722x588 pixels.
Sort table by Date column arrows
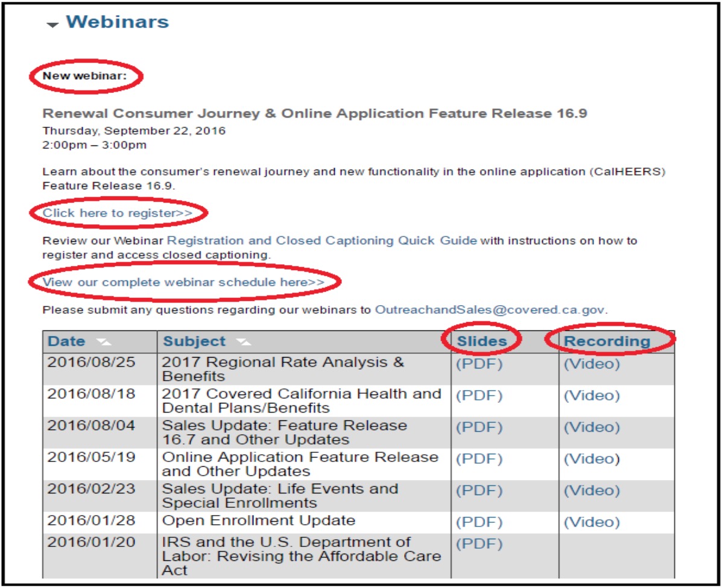tap(104, 342)
